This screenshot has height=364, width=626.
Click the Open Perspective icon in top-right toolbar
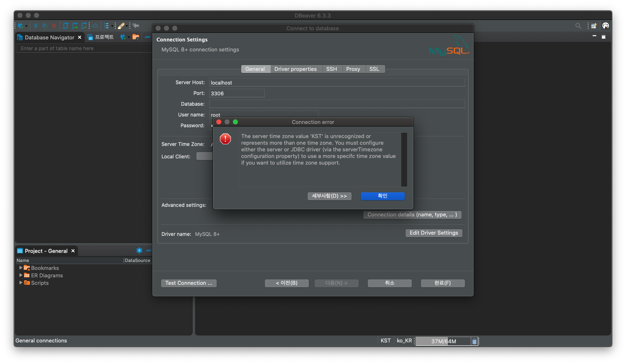pos(594,26)
